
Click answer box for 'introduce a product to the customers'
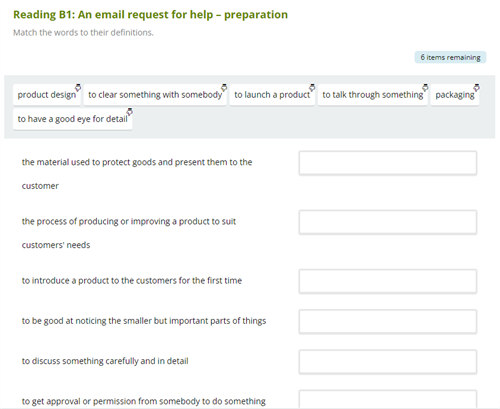(x=388, y=281)
